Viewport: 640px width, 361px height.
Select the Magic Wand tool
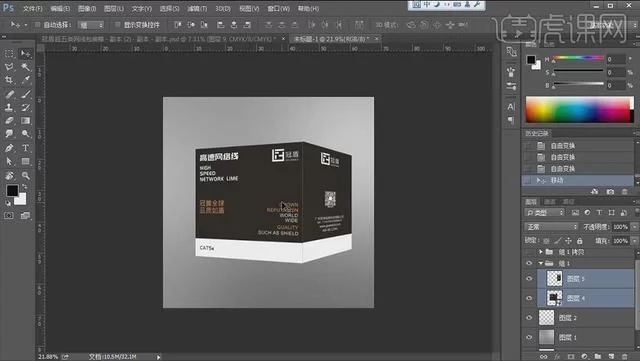pyautogui.click(x=25, y=67)
